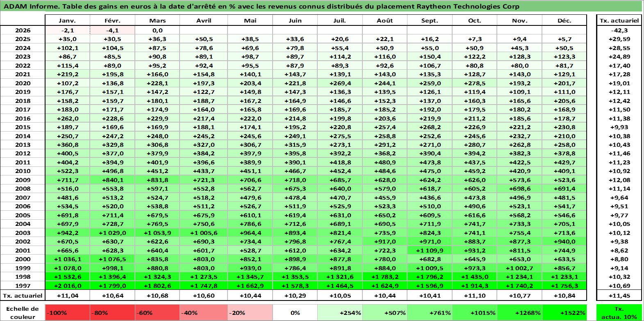Click the 0% white color scale cell

[295, 312]
